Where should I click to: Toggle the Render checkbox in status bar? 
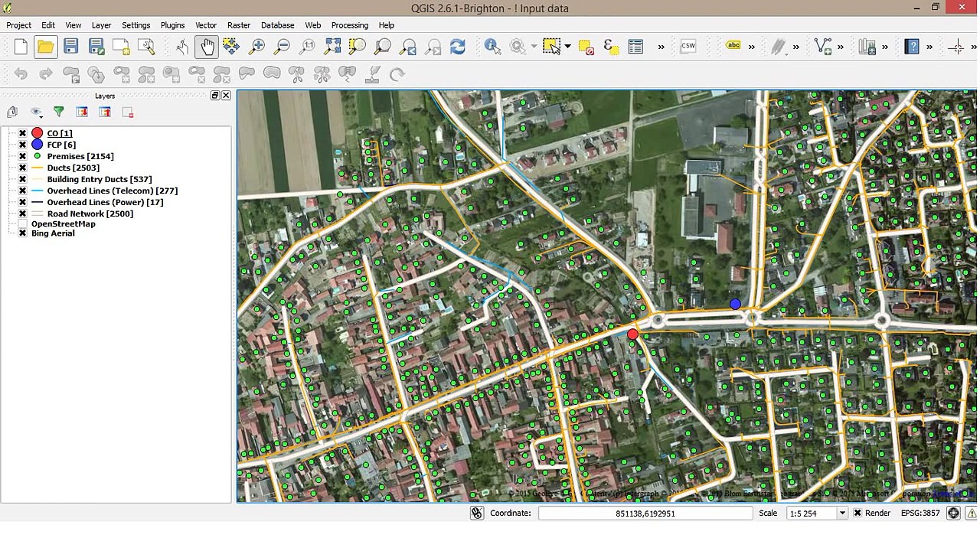(x=857, y=513)
